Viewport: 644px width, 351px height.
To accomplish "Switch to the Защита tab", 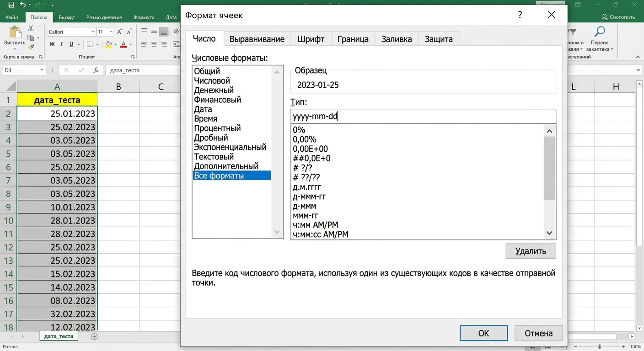I will click(439, 39).
